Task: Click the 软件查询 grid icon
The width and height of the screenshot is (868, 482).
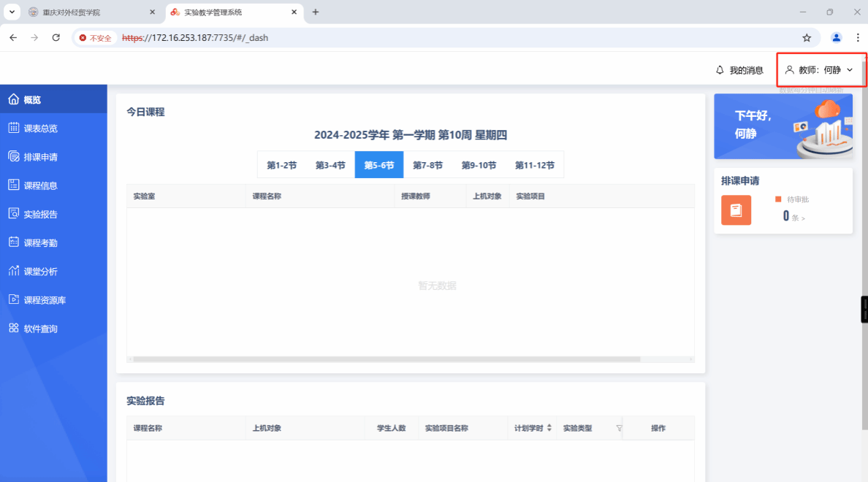Action: click(x=13, y=329)
